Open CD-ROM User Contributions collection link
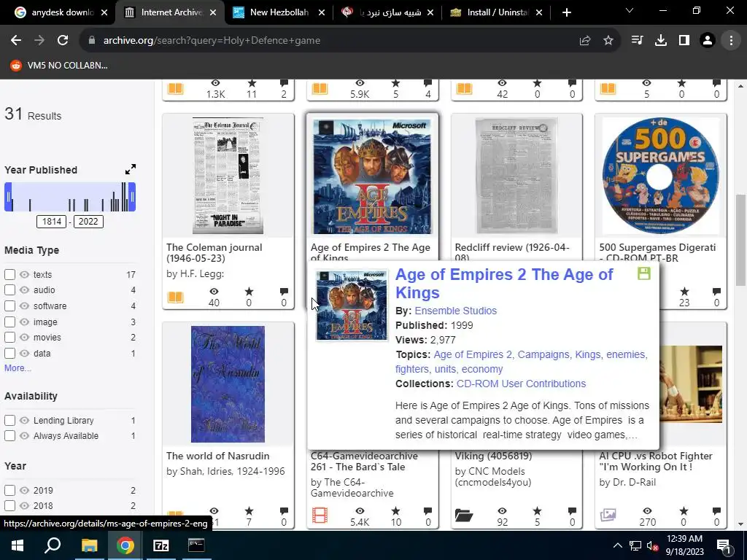Viewport: 747px width, 560px height. [x=521, y=384]
